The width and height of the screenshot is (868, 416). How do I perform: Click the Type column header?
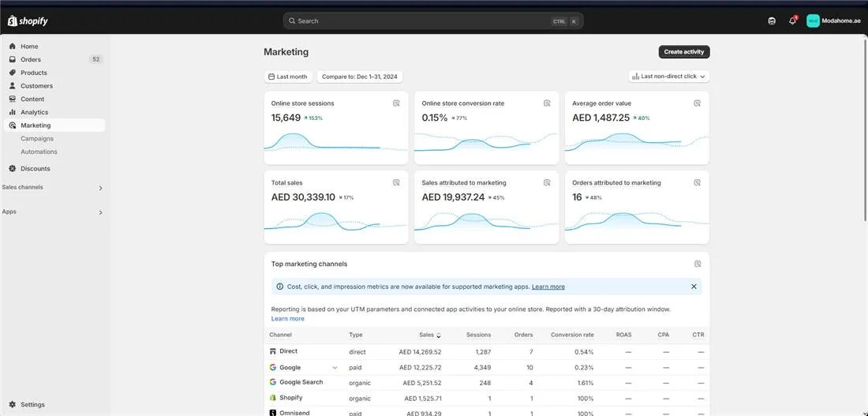(355, 335)
